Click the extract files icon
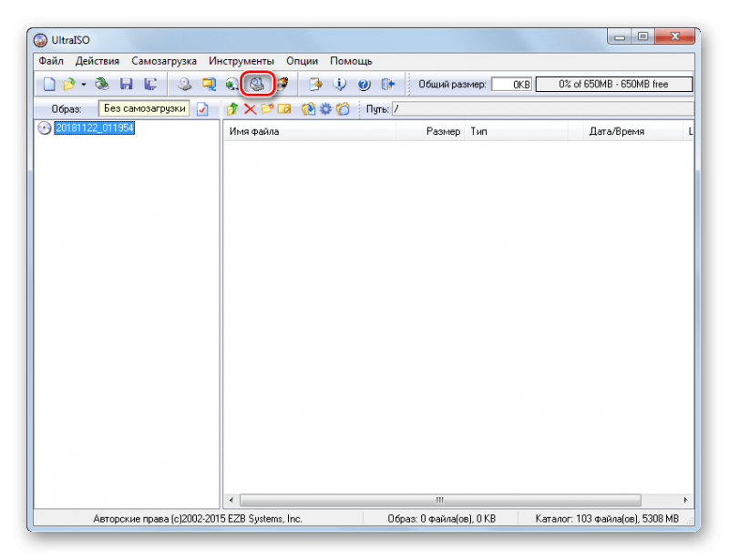Screen dimensions: 729x560 [x=308, y=109]
